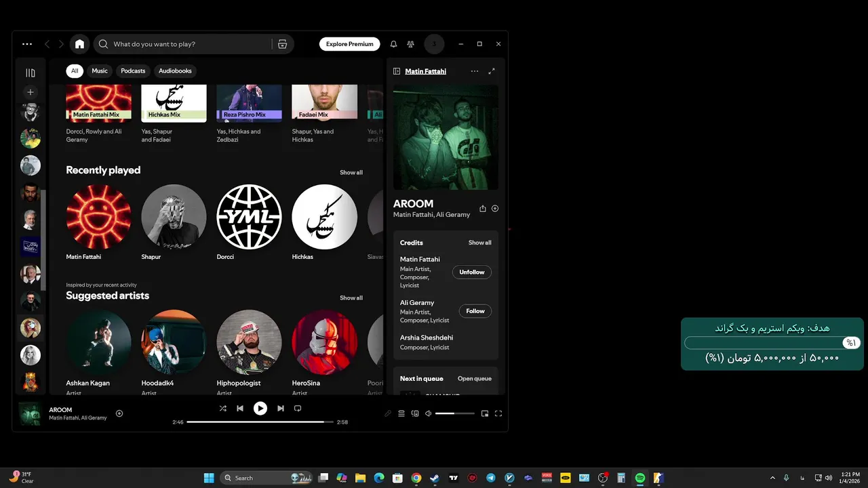Open the miniplayer
The height and width of the screenshot is (488, 868).
pyautogui.click(x=485, y=413)
